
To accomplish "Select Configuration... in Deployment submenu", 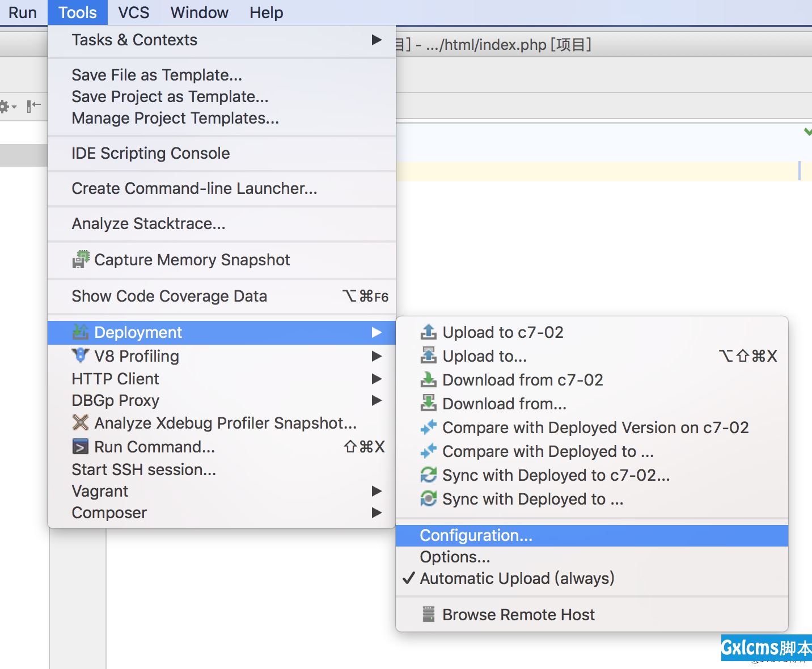I will pos(592,535).
